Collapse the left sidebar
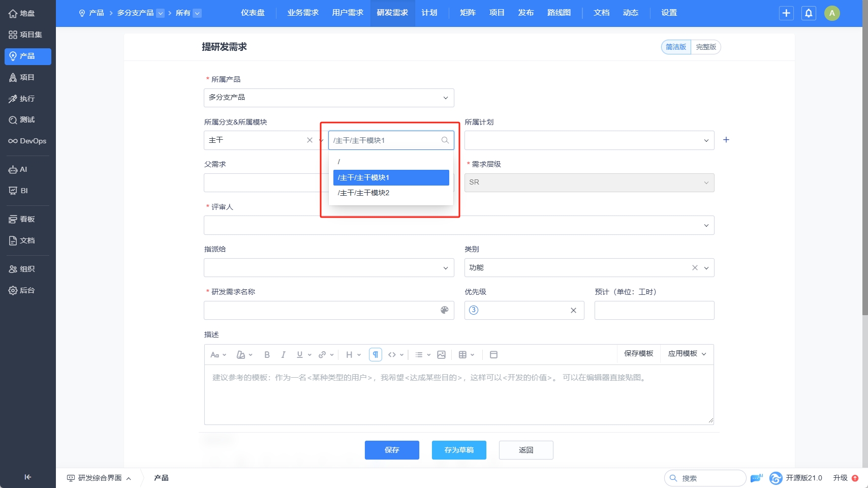 (x=27, y=477)
